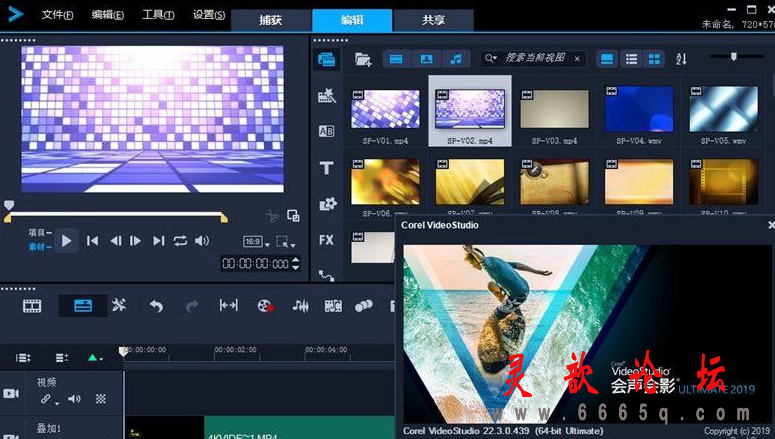Click the preview timecode field

pos(255,263)
